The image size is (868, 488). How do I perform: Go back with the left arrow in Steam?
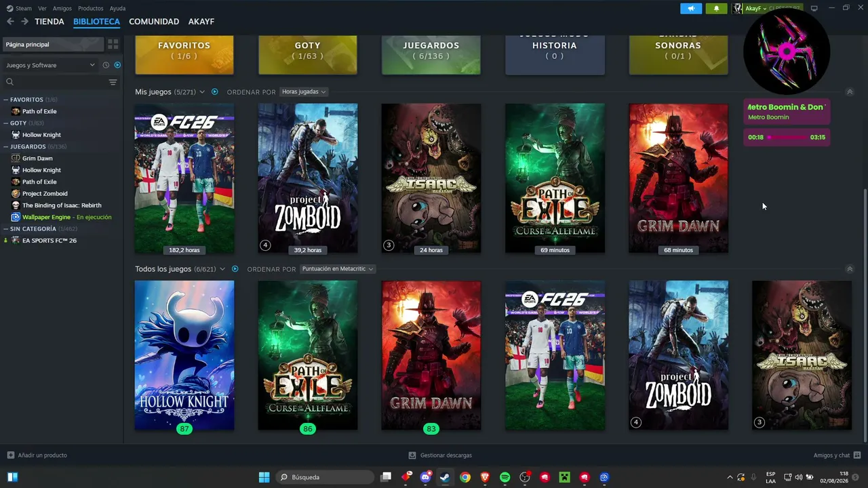10,22
